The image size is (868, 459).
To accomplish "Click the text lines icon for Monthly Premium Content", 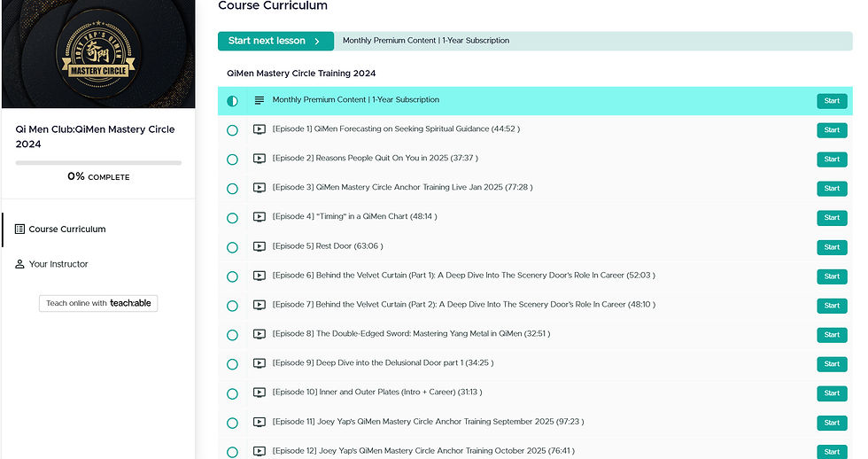I will point(260,101).
